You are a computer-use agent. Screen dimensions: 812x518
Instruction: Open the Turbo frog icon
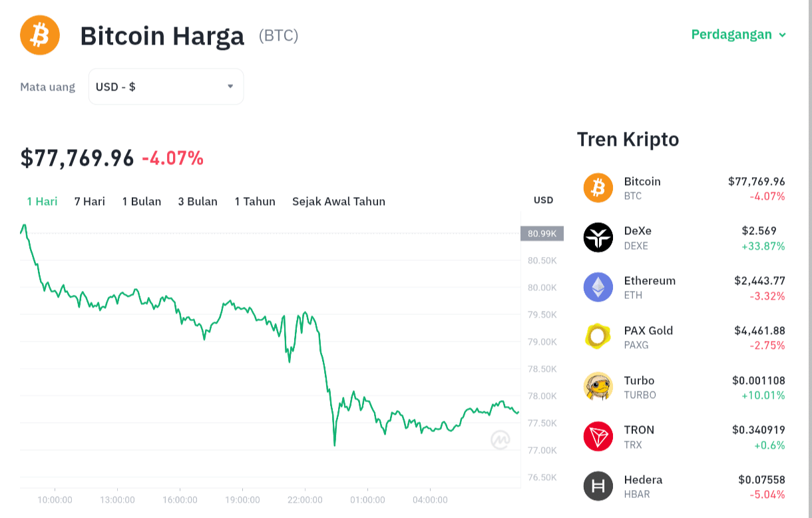point(598,387)
